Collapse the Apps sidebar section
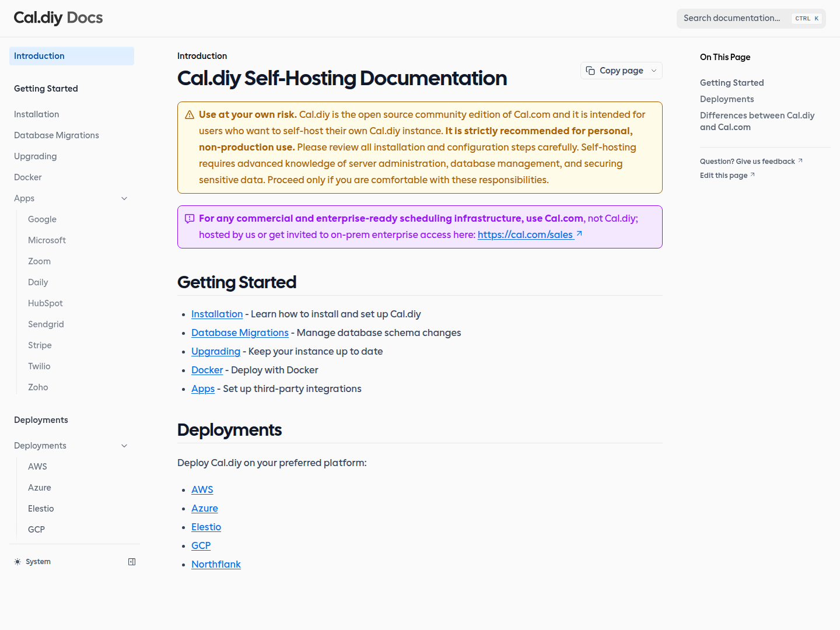840x630 pixels. 124,198
